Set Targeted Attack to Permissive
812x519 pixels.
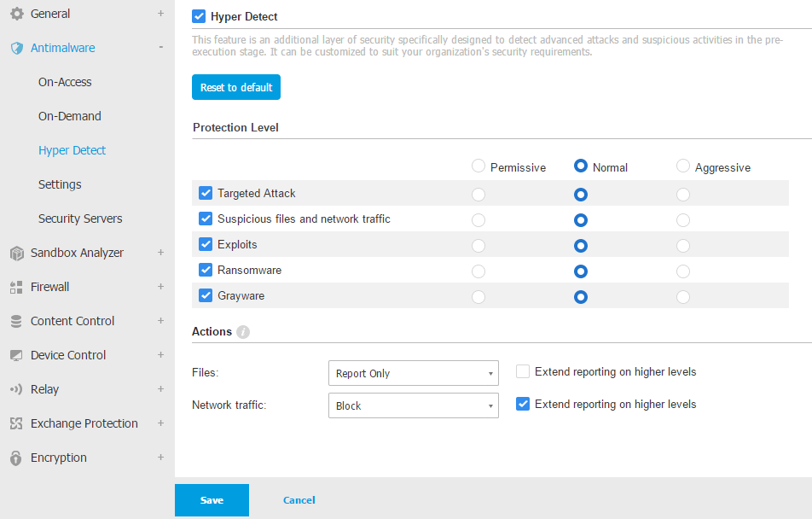pos(478,195)
